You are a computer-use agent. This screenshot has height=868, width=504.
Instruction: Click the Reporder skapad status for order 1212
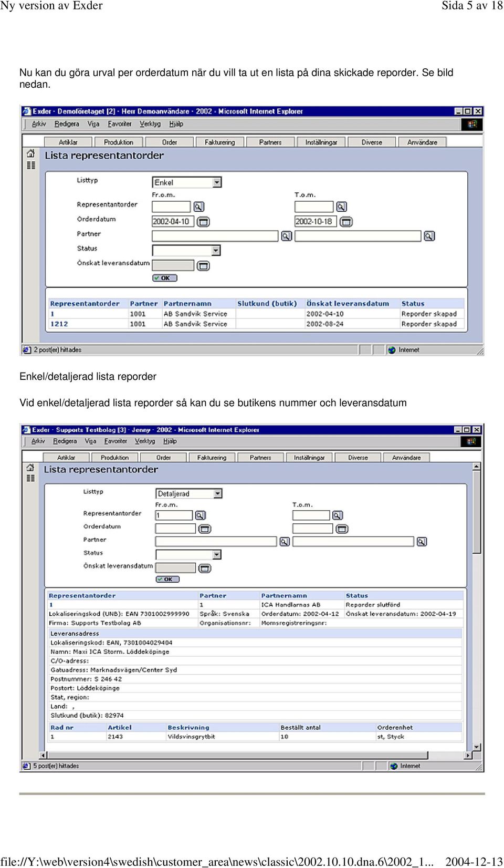[429, 324]
